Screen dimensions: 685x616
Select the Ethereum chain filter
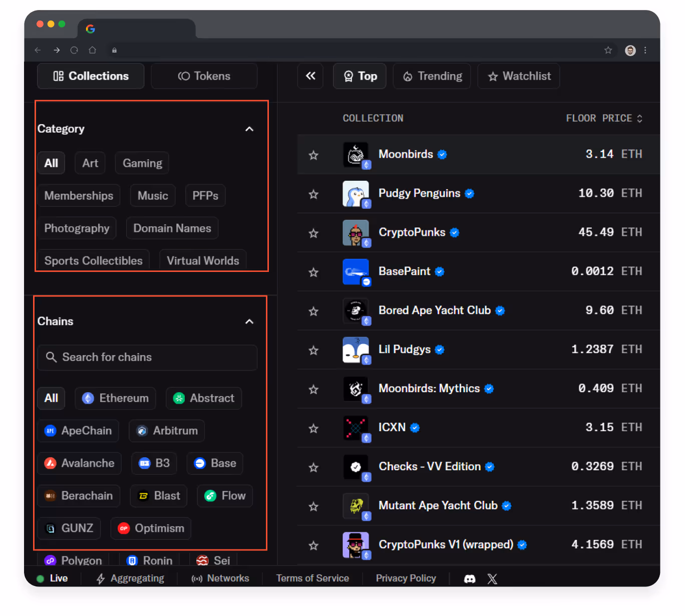115,398
